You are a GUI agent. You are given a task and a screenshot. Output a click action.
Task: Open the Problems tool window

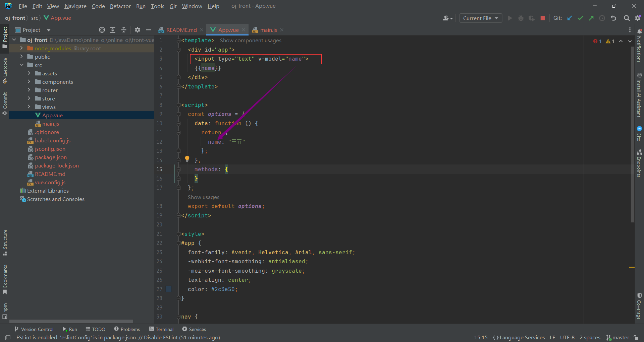127,329
